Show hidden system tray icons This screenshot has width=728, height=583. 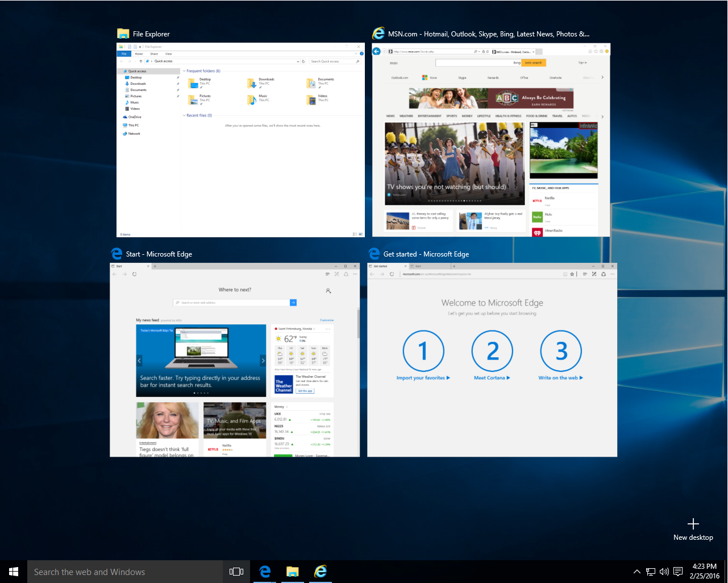637,572
